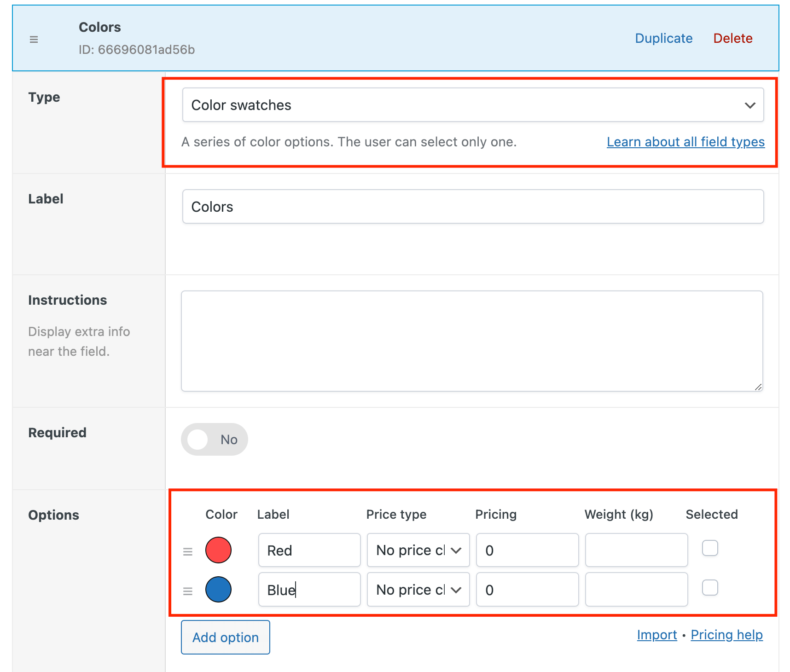Toggle the Required switch
The height and width of the screenshot is (672, 790).
tap(215, 439)
